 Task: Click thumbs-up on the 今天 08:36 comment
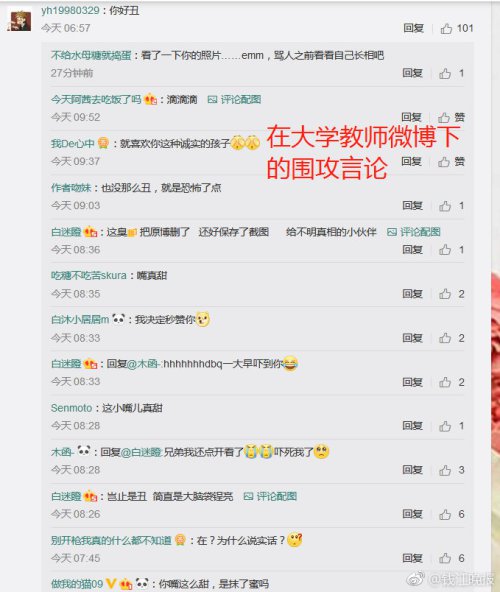[x=445, y=250]
